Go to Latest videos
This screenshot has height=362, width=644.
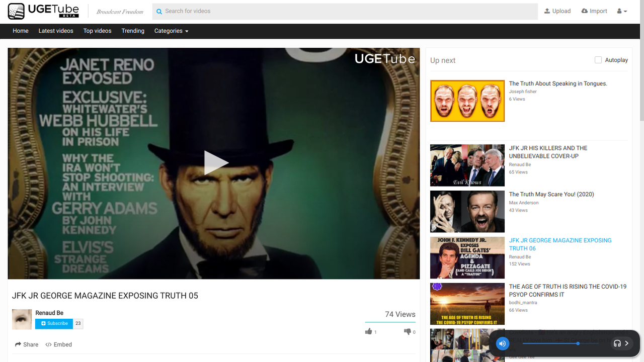click(56, 31)
